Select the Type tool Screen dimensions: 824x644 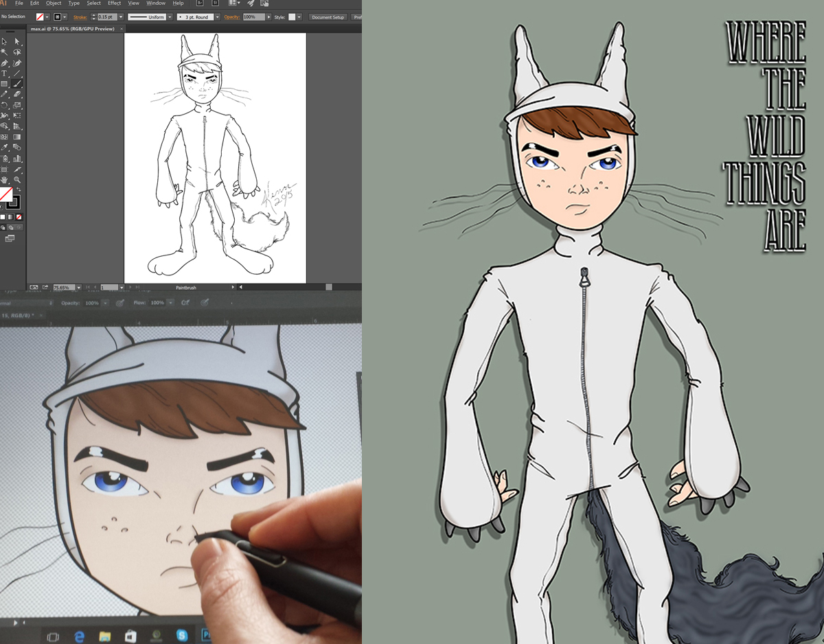4,73
